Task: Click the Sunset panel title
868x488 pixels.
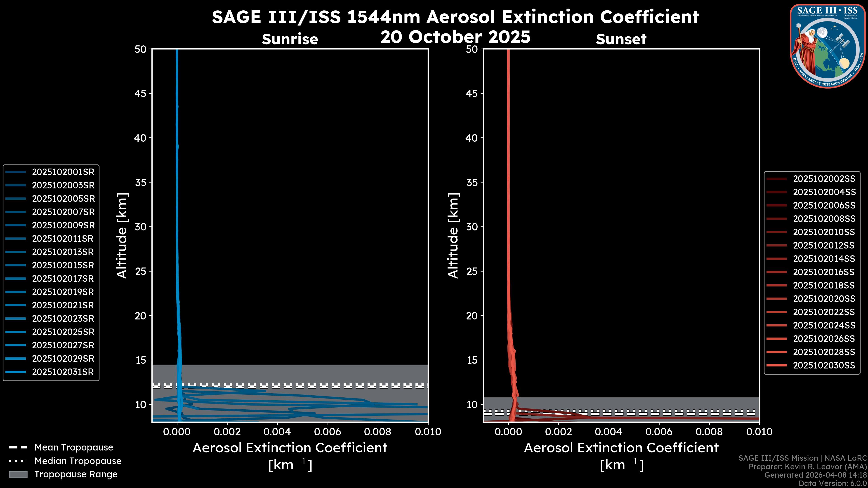Action: [621, 39]
